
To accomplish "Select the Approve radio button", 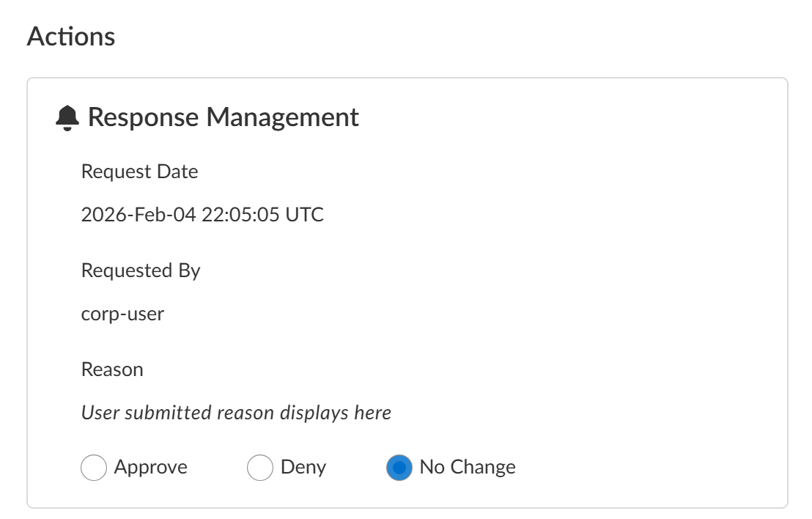I will (x=94, y=468).
